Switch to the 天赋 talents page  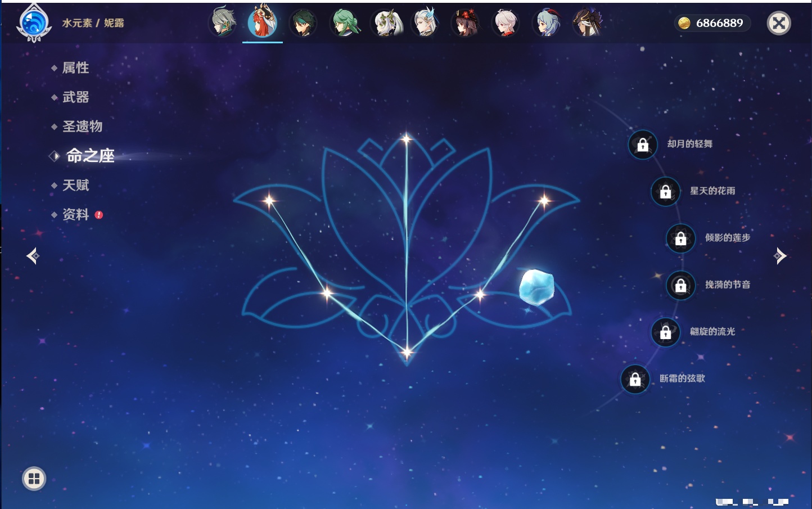click(x=75, y=185)
